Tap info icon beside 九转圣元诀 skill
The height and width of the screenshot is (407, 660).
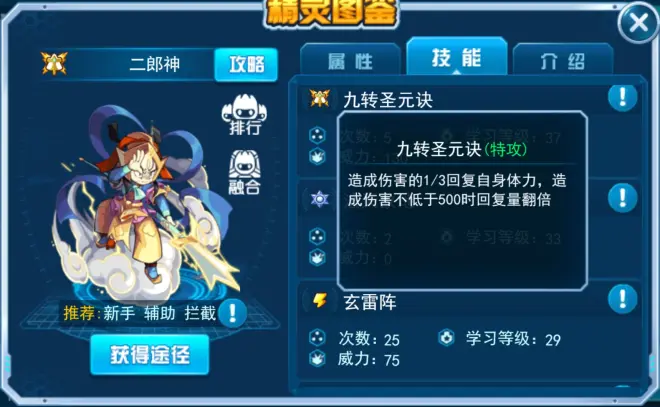[622, 98]
